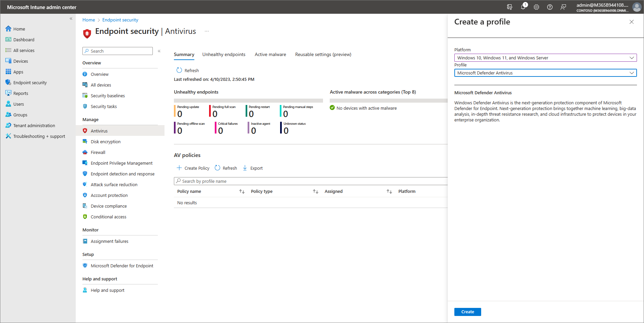The height and width of the screenshot is (323, 644).
Task: Click the Cloud Shell icon in header
Action: pos(510,7)
